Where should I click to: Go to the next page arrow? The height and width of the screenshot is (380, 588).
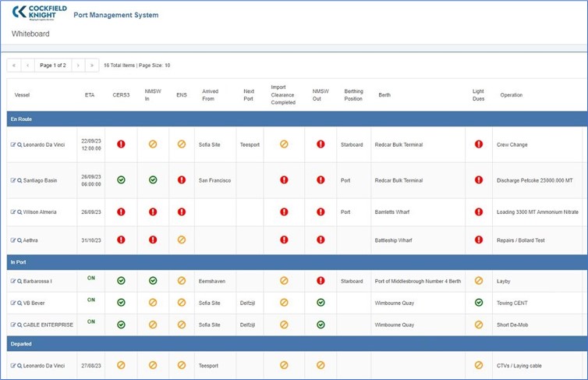coord(78,66)
